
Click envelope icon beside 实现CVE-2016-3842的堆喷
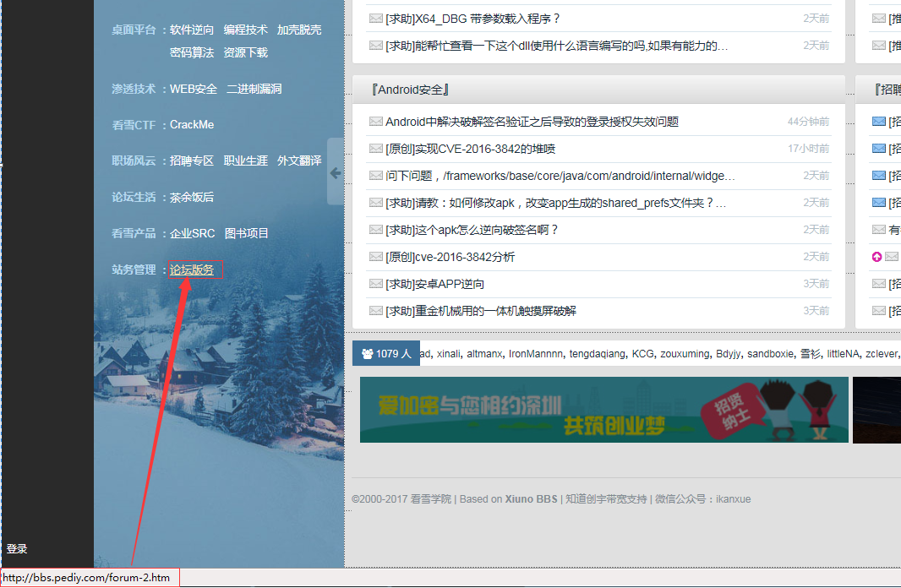(x=376, y=149)
